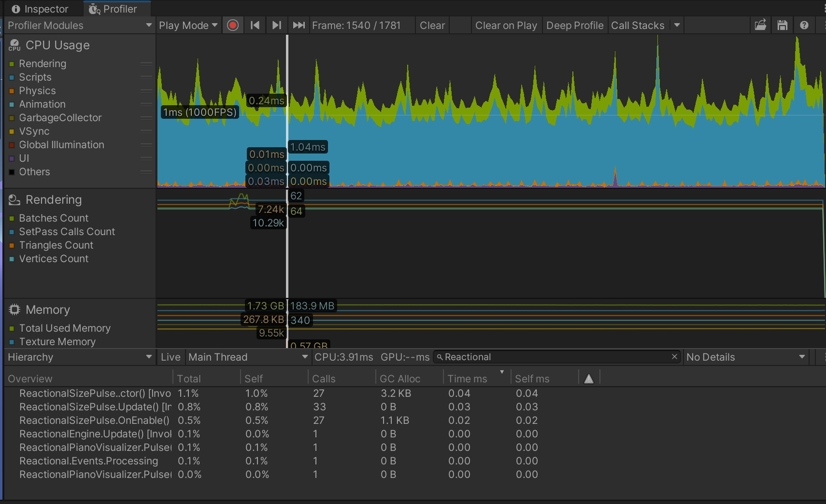Toggle Vertices Count series
Image resolution: width=826 pixels, height=504 pixels.
12,259
